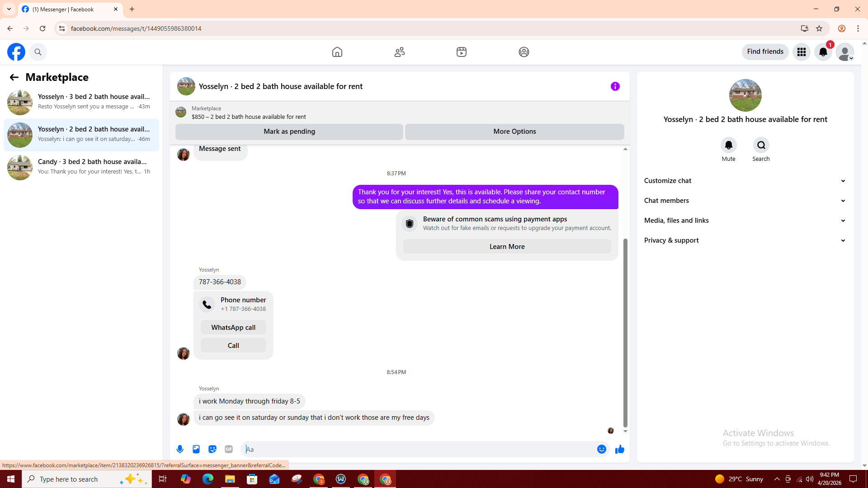Open Windows Start menu
The height and width of the screenshot is (488, 868).
(11, 479)
